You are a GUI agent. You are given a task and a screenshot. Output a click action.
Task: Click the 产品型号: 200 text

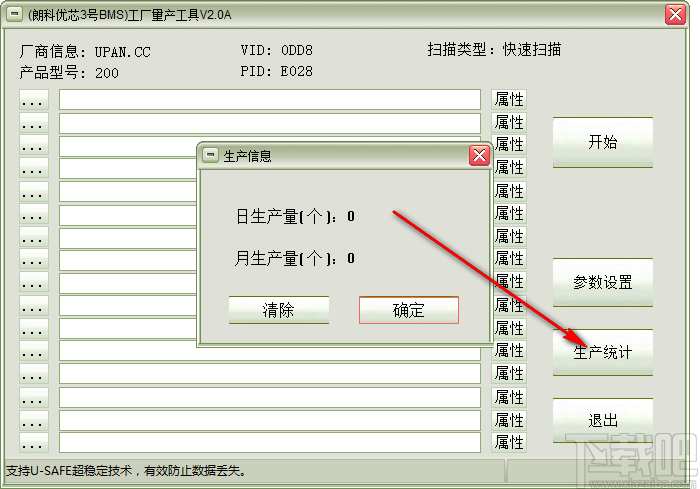pyautogui.click(x=69, y=73)
